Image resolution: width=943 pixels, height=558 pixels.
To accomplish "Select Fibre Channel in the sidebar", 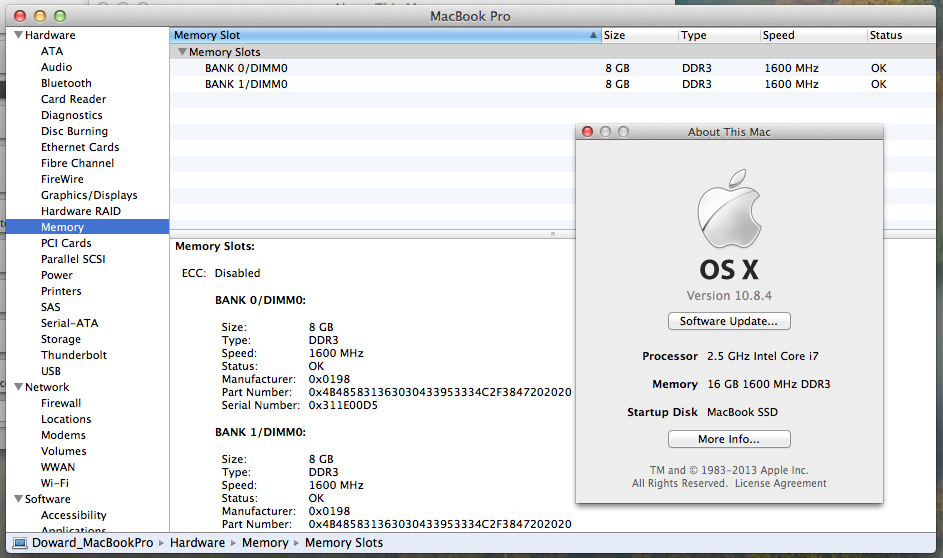I will coord(78,163).
